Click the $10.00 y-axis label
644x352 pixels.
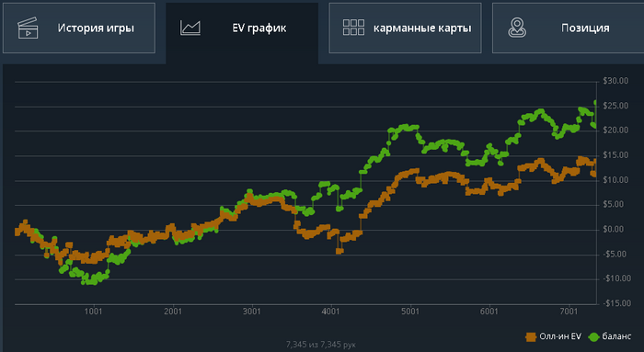click(615, 180)
